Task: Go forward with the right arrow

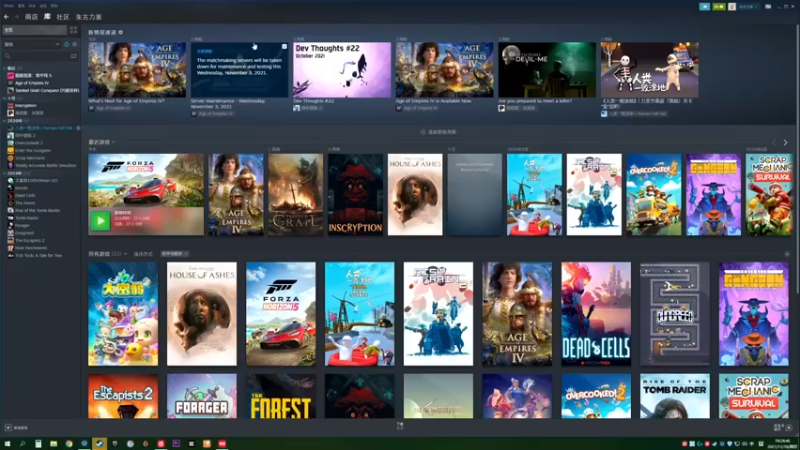Action: (16, 17)
